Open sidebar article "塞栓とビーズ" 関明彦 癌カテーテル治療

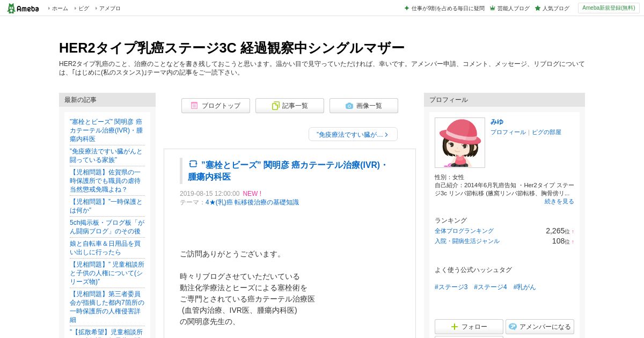click(x=106, y=130)
